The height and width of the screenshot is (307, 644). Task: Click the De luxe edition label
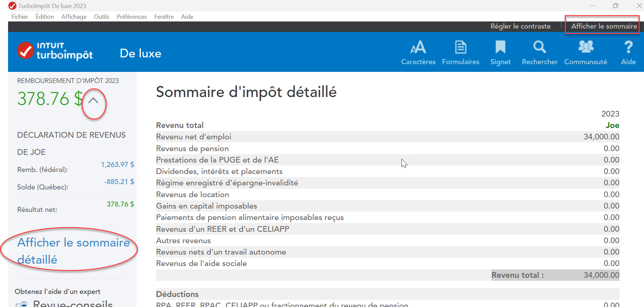(141, 53)
